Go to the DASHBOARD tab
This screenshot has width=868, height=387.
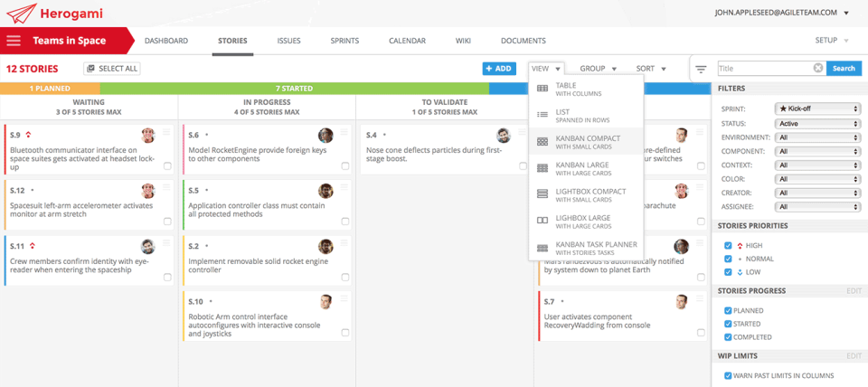166,41
